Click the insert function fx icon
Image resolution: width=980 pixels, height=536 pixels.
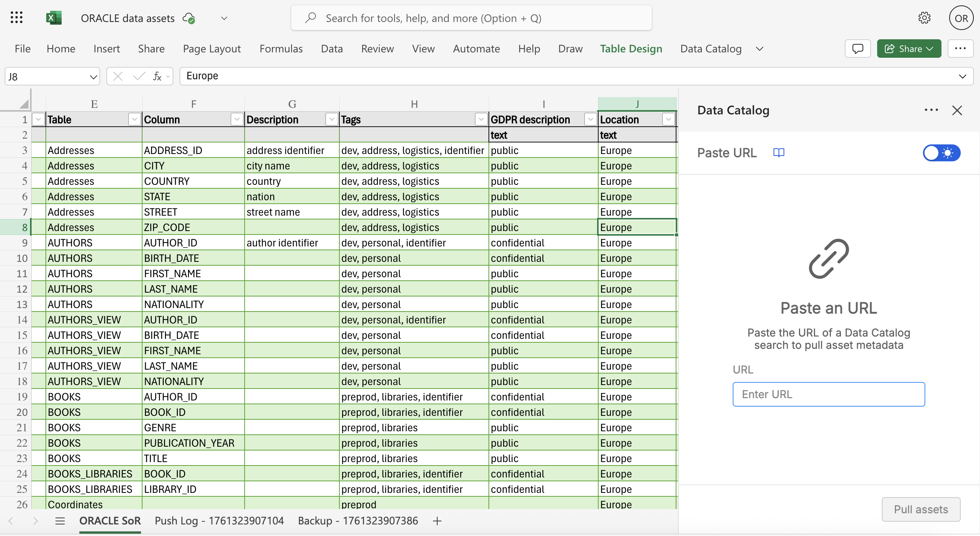coord(157,76)
